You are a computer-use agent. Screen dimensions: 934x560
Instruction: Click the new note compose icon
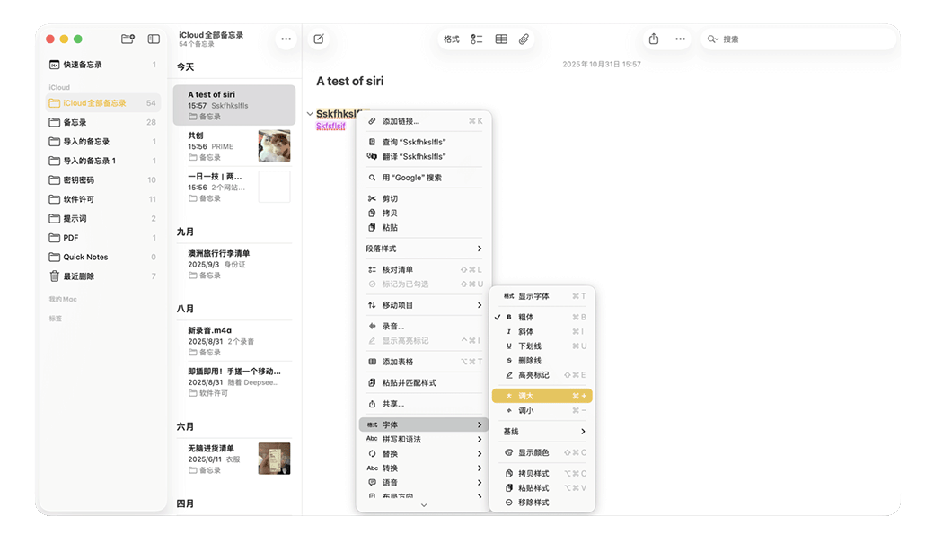tap(318, 39)
